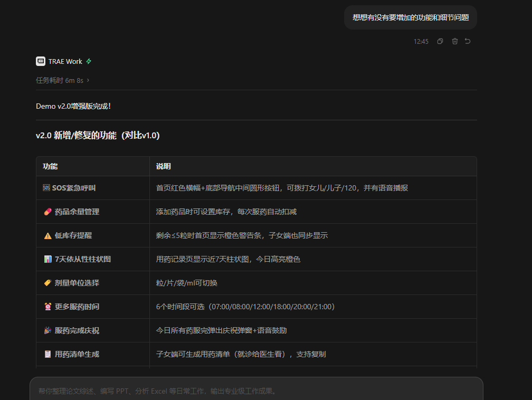Click the alarm clock icon beside 更多服药时间
The height and width of the screenshot is (400, 532).
coord(48,307)
